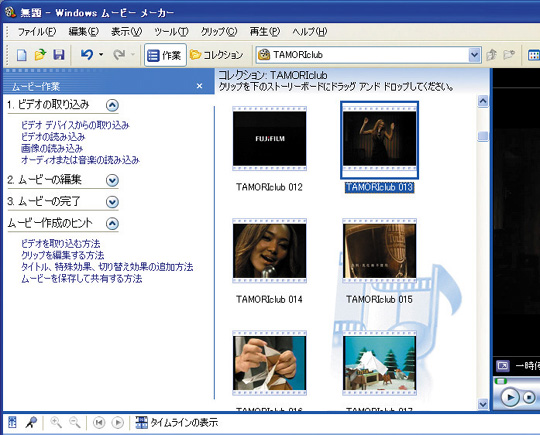Screen dimensions: 540x435
Task: Click the redo arrow icon
Action: [119, 54]
